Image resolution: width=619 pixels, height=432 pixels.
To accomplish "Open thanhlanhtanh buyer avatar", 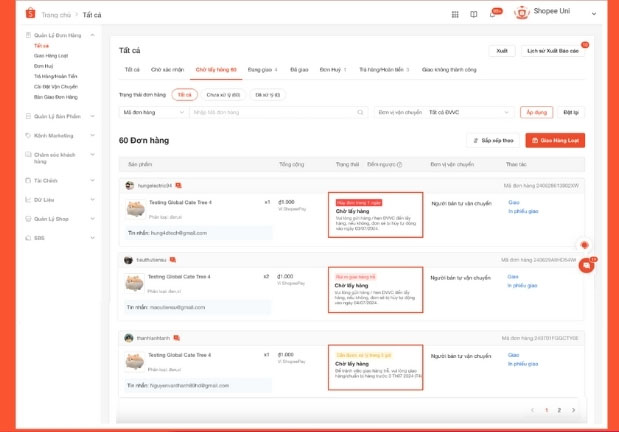I will (x=129, y=338).
